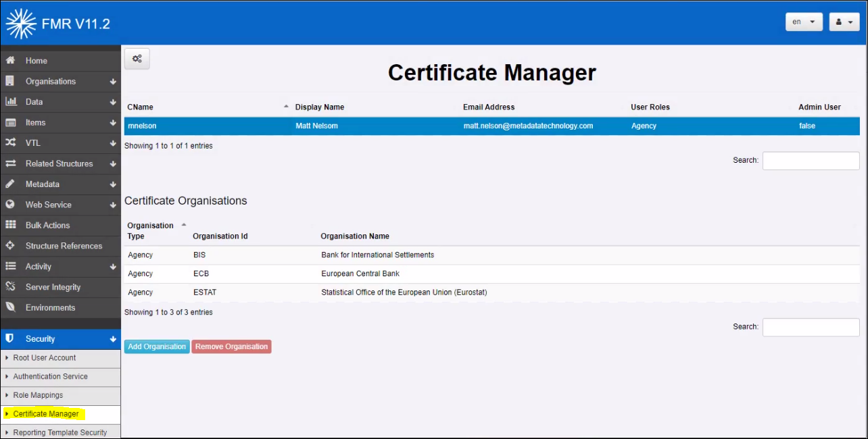Click the Home house icon in sidebar
868x439 pixels.
(10, 61)
